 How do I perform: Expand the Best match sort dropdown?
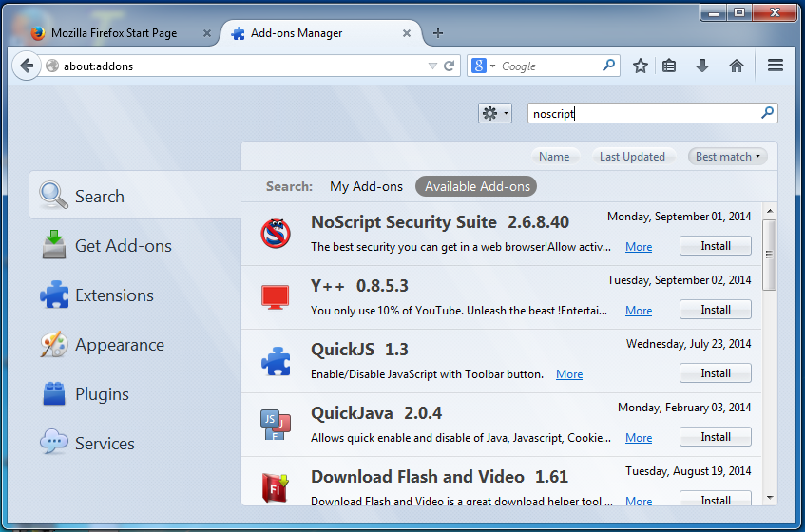pyautogui.click(x=729, y=157)
